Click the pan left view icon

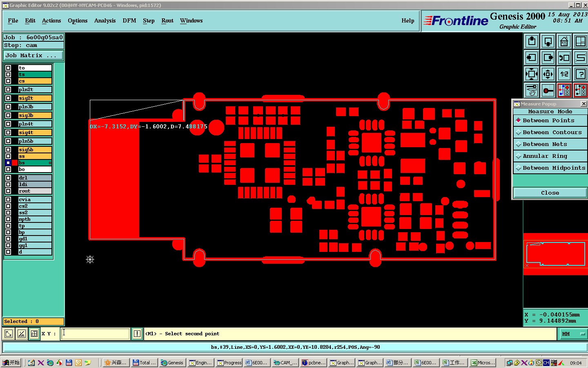point(532,58)
